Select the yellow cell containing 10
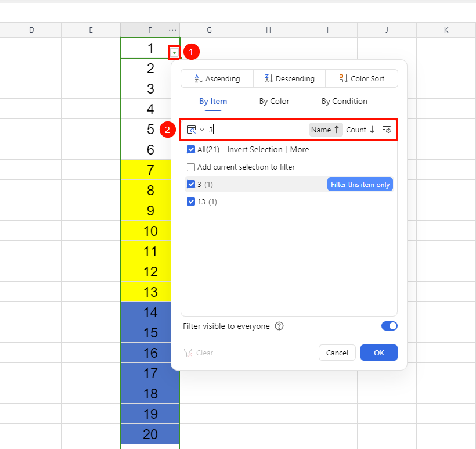476x449 pixels. 146,231
